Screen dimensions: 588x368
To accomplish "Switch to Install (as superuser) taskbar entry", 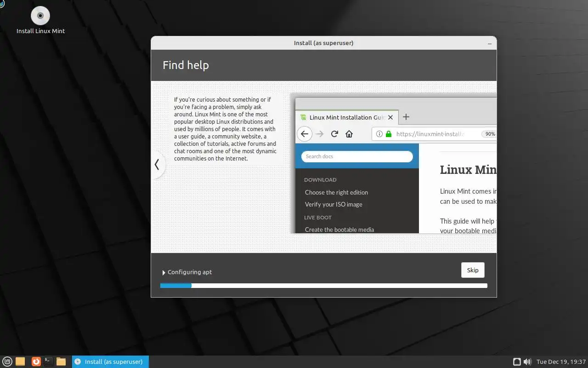I will click(x=110, y=362).
